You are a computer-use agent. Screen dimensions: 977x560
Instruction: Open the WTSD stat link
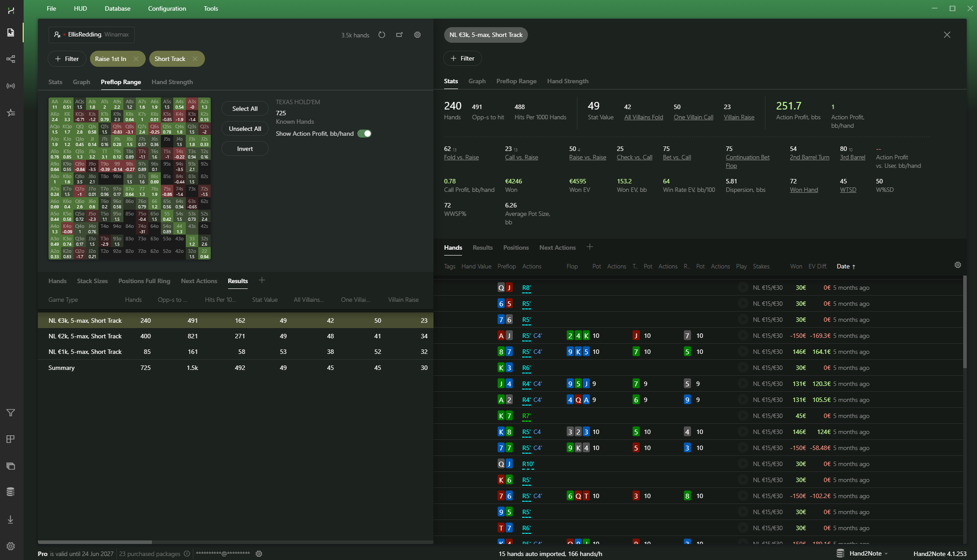(848, 190)
